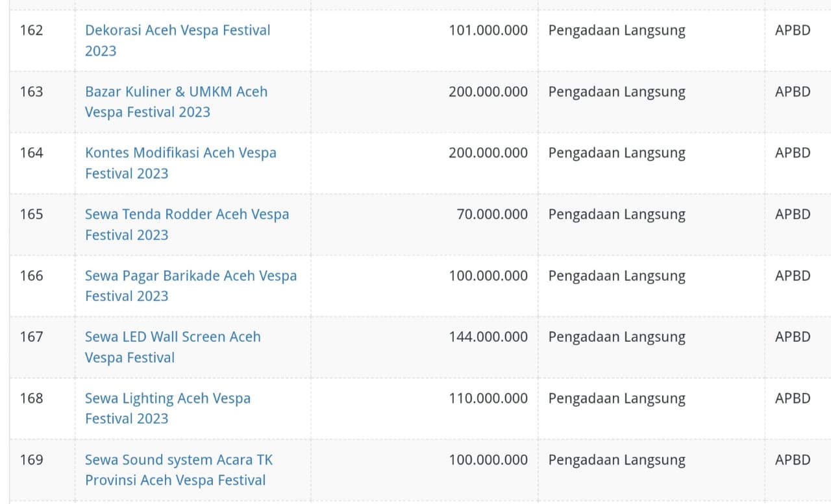Click row number 162 cell
The image size is (831, 504).
tap(31, 30)
